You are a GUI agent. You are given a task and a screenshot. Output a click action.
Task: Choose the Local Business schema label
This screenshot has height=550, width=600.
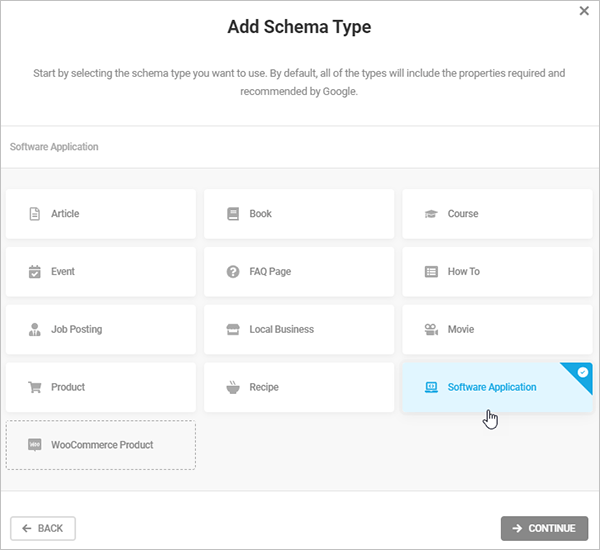(x=281, y=330)
